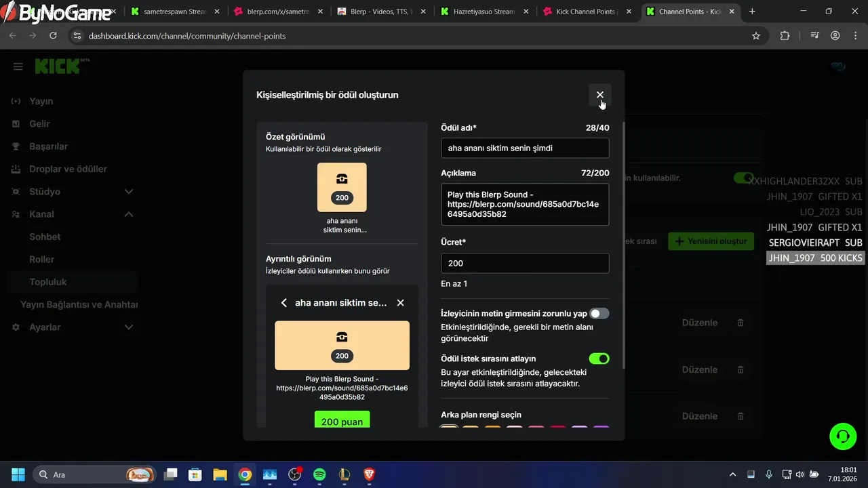
Task: Click the telephone icon in the detailed preview
Action: click(342, 337)
